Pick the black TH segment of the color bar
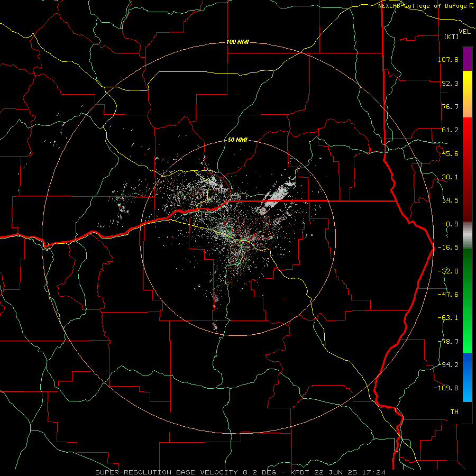This screenshot has width=476, height=476. click(467, 412)
